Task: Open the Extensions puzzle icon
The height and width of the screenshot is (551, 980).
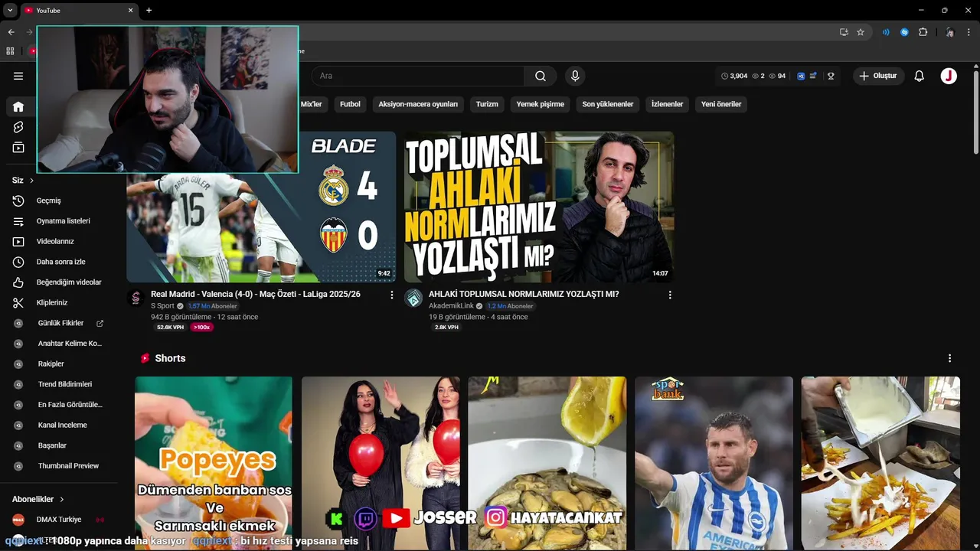Action: [x=923, y=32]
